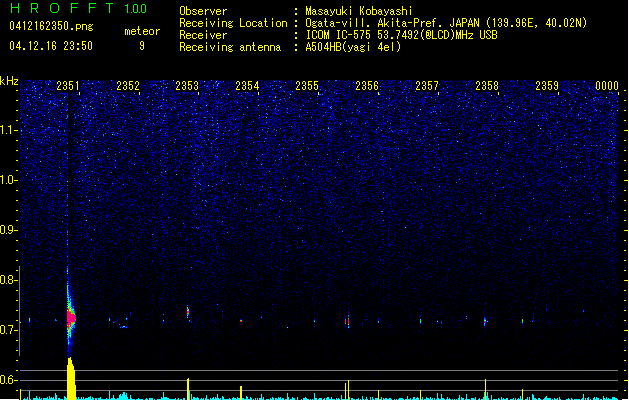Viewport: 629px width, 400px height.
Task: Click the 0.9 kHz frequency label
Action: 9,230
